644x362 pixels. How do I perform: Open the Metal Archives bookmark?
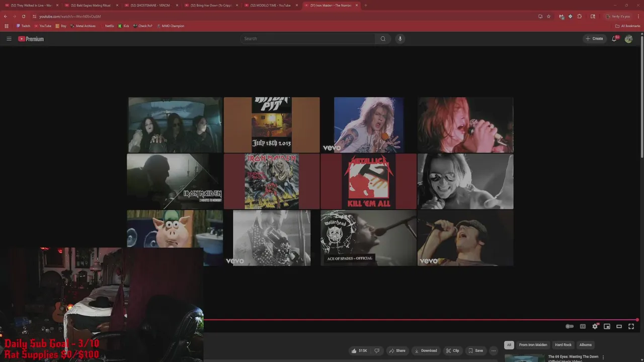coord(83,26)
